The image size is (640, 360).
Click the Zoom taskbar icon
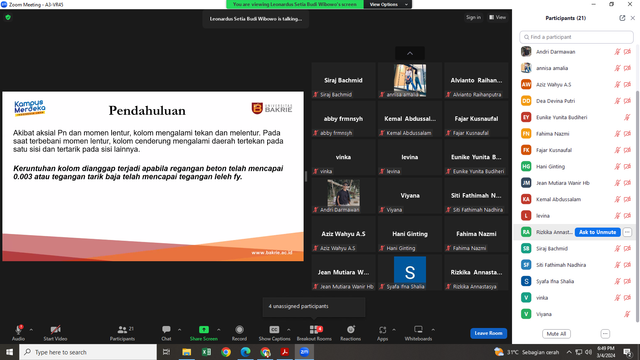click(304, 352)
